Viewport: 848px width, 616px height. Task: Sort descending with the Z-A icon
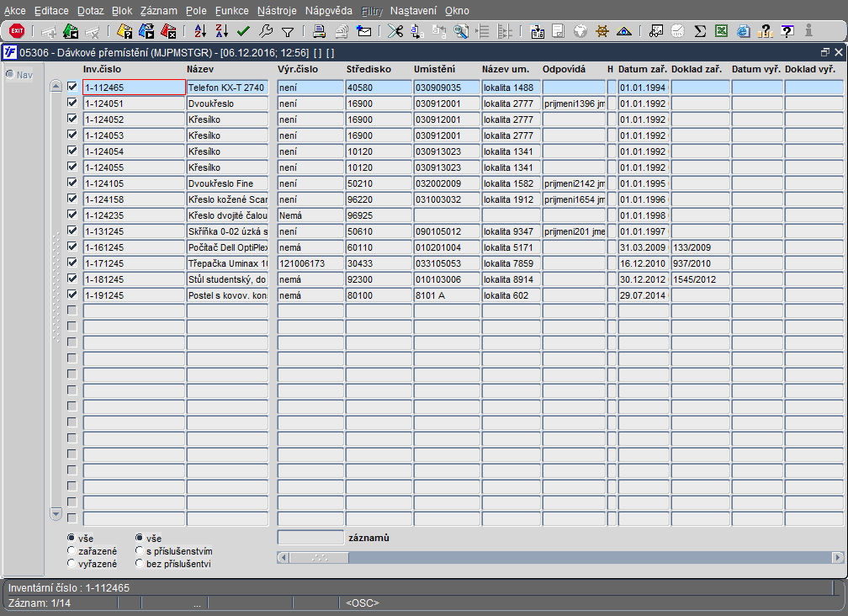pos(222,31)
